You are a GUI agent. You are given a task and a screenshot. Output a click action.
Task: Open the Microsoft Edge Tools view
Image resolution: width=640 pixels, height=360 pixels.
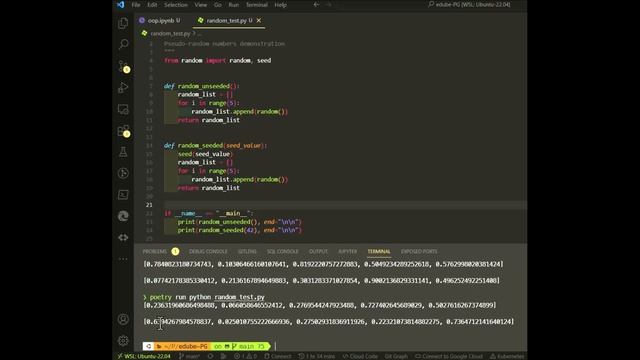[123, 216]
